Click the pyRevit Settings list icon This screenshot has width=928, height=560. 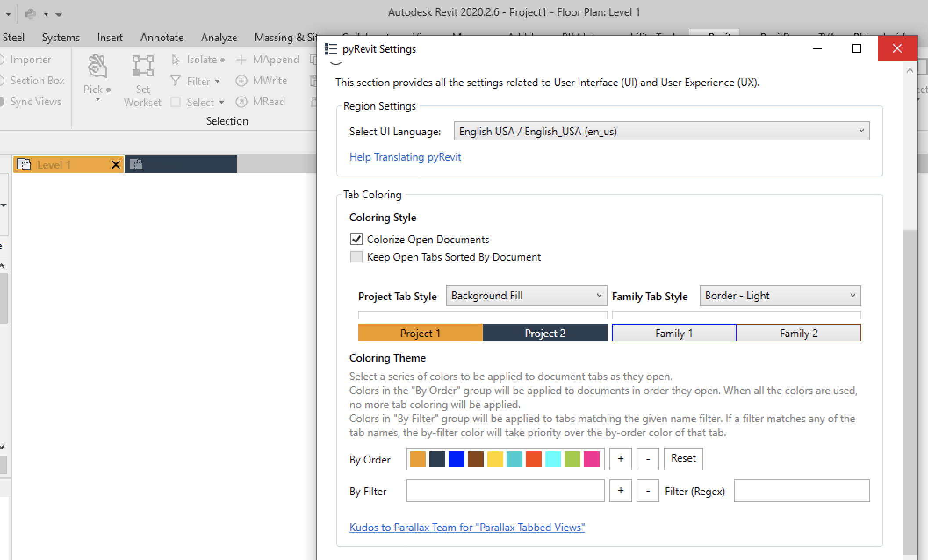(331, 49)
